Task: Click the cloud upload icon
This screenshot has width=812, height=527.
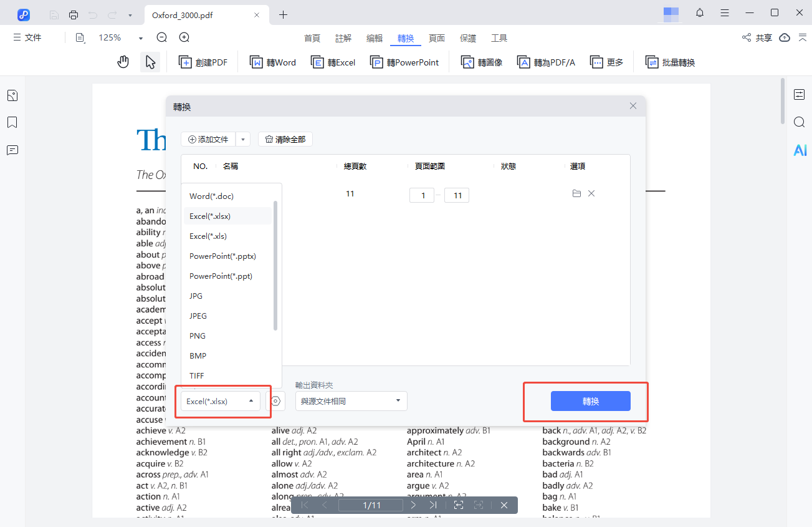Action: pyautogui.click(x=785, y=38)
